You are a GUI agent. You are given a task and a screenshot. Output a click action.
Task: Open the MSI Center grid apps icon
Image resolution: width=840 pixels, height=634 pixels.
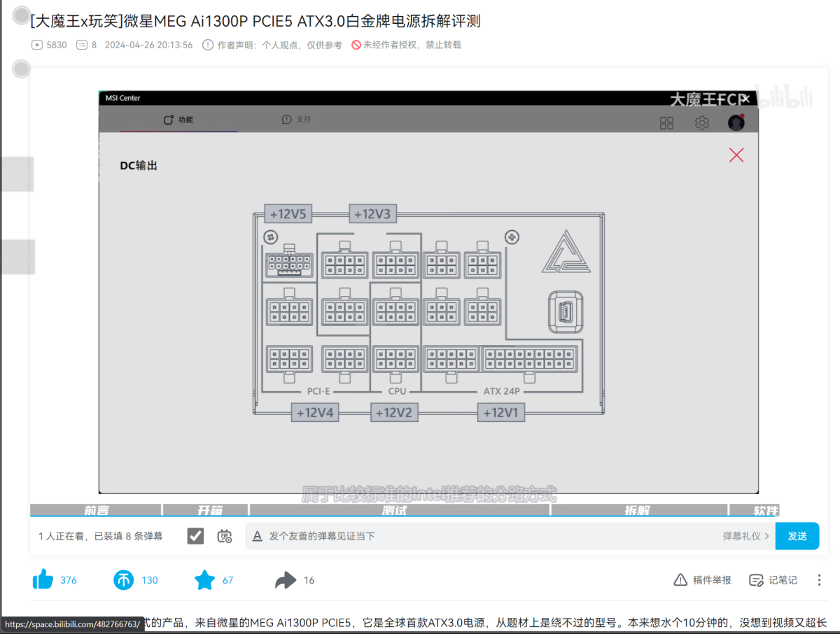point(666,123)
